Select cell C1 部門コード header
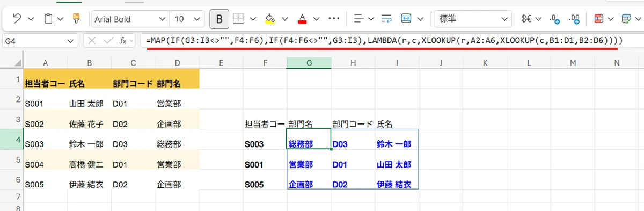Screen dimensions: 644x211 (x=133, y=79)
